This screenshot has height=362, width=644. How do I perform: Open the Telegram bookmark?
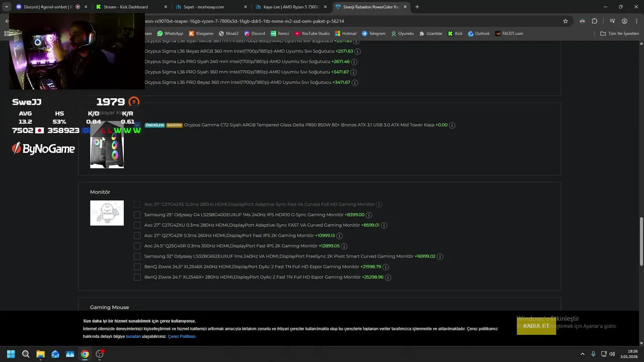tap(373, 34)
